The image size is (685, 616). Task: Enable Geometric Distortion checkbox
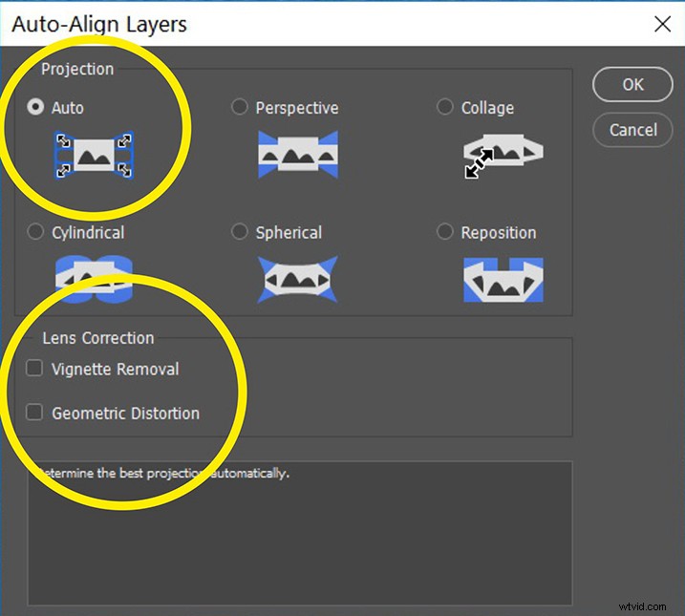(x=34, y=413)
